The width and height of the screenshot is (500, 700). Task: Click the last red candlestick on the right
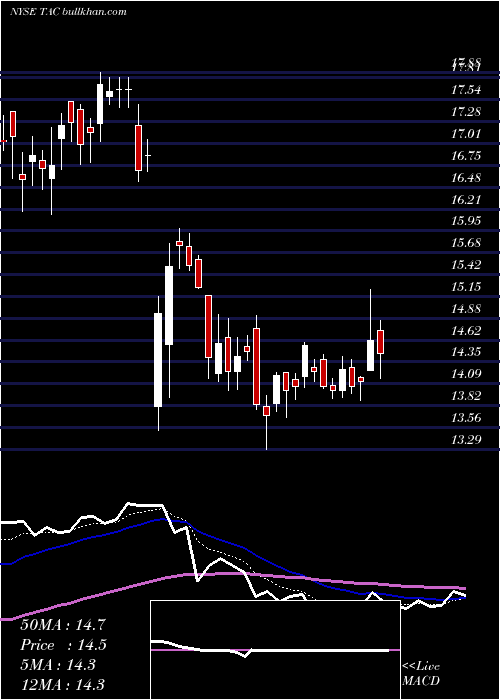pos(380,342)
